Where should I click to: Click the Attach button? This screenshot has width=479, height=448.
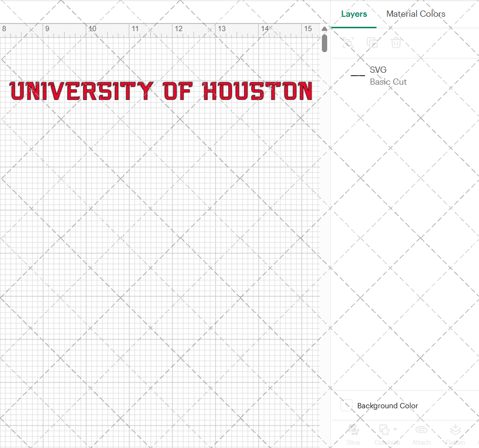(x=421, y=435)
